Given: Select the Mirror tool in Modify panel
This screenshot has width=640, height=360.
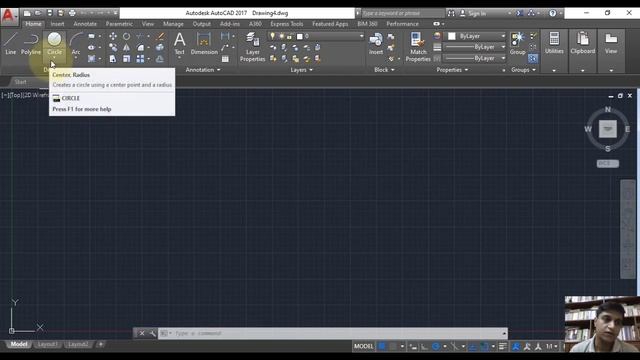Looking at the screenshot, I should [x=127, y=48].
